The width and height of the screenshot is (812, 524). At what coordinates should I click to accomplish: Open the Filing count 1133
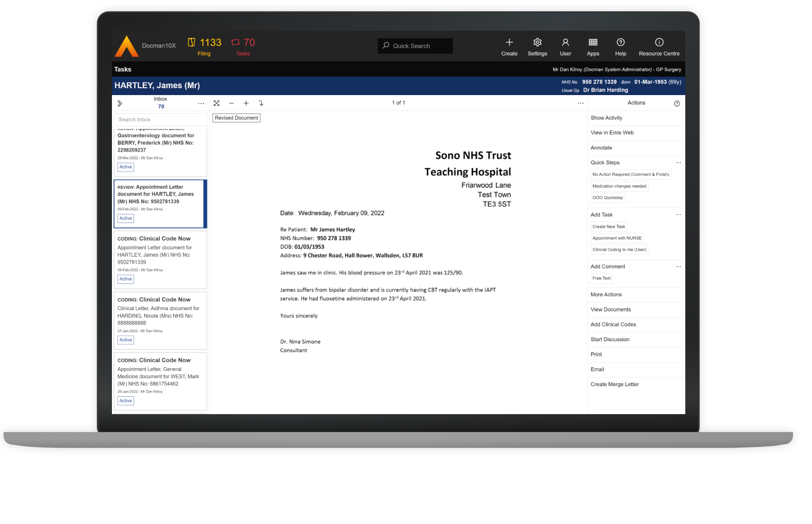coord(204,46)
